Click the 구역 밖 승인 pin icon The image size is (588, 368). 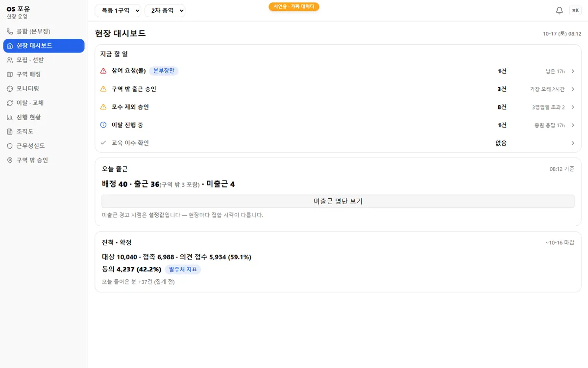click(10, 160)
